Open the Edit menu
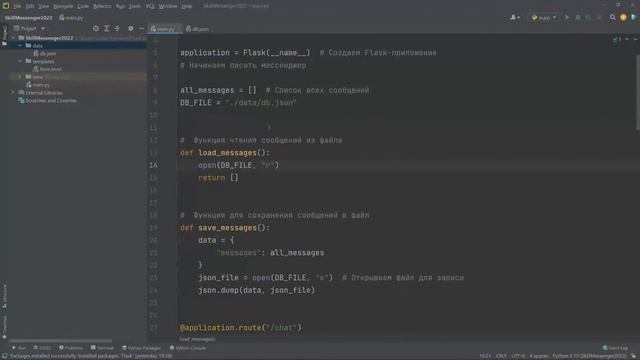 [x=30, y=6]
